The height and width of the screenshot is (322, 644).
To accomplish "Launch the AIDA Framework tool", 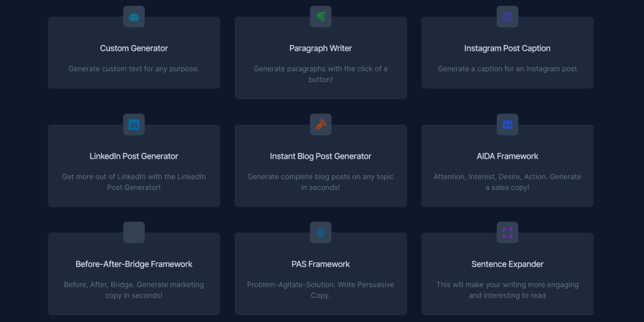I will [x=507, y=165].
